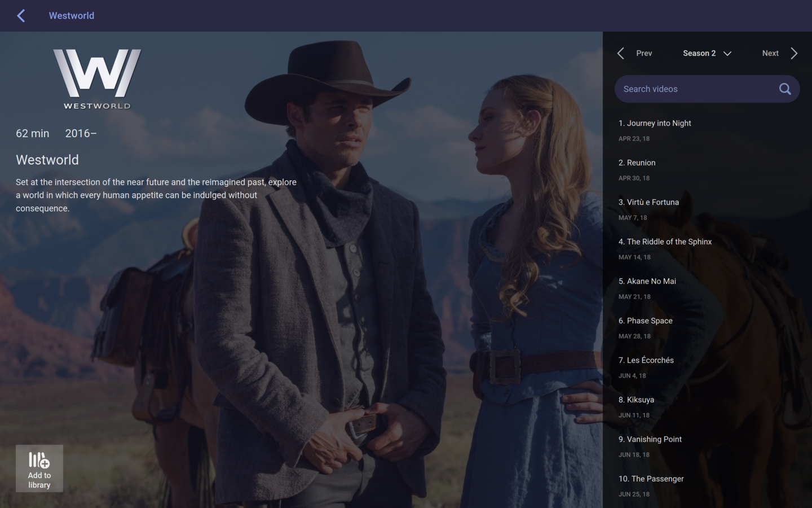Click the previous season chevron arrow
Screen dimensions: 812x508
point(621,53)
